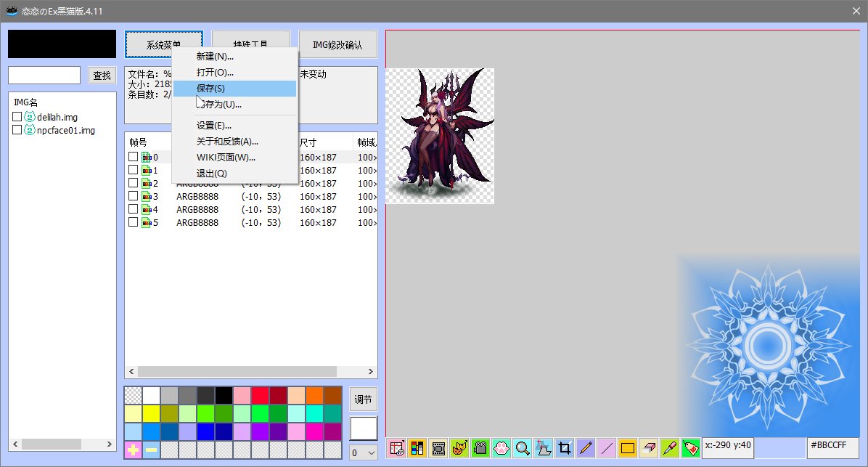Click the blue minus remove-color icon

(x=151, y=450)
